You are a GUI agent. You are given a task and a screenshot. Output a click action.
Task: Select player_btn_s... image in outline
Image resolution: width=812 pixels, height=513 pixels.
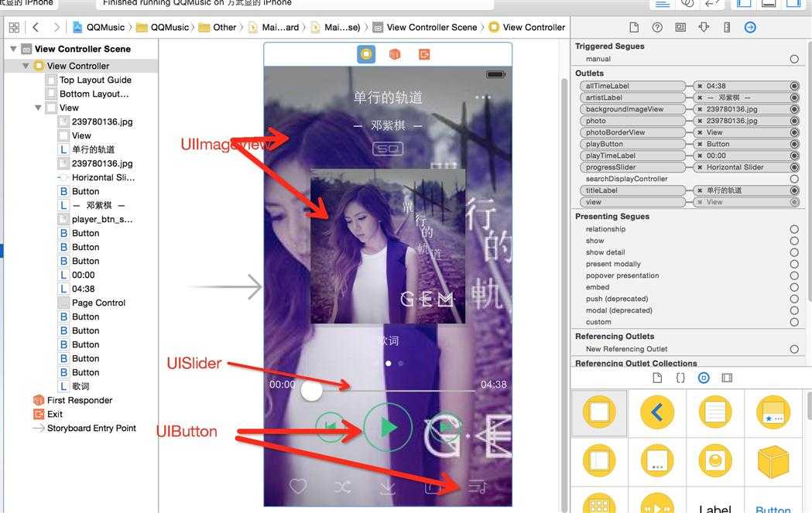click(x=95, y=220)
